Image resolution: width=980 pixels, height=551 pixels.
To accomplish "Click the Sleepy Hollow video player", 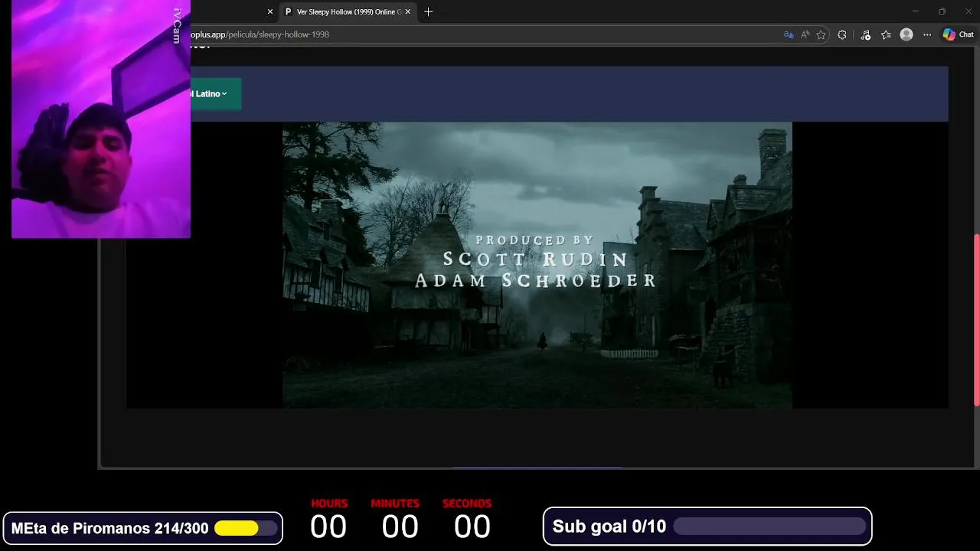I will 537,265.
